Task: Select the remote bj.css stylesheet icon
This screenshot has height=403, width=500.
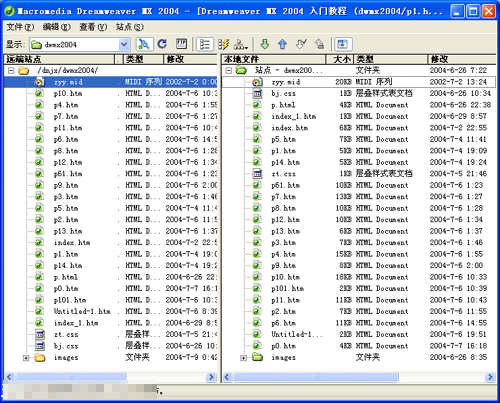Action: pyautogui.click(x=39, y=346)
